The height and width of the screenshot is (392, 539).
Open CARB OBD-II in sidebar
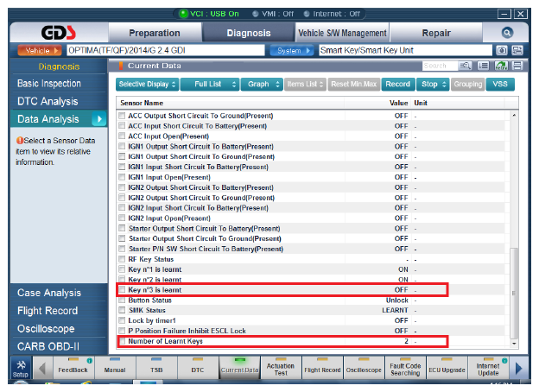tap(48, 346)
